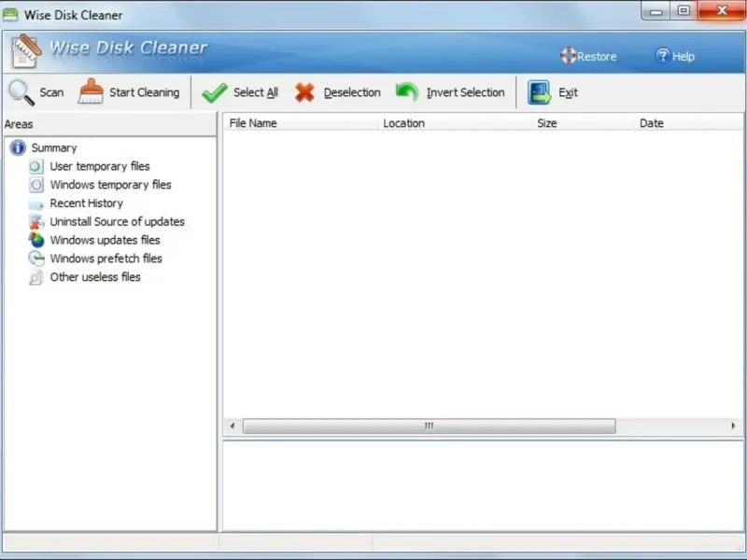Click the horizontal scrollbar thumb
Image resolution: width=747 pixels, height=560 pixels.
pyautogui.click(x=430, y=426)
